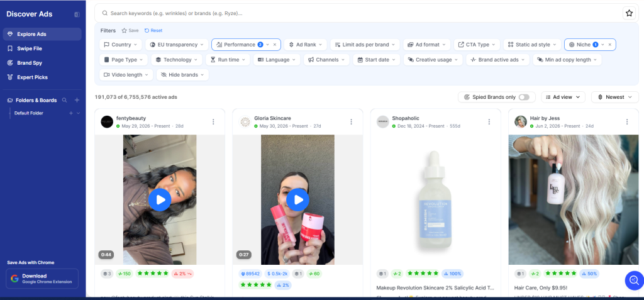
Task: Open Channels filter
Action: point(326,60)
